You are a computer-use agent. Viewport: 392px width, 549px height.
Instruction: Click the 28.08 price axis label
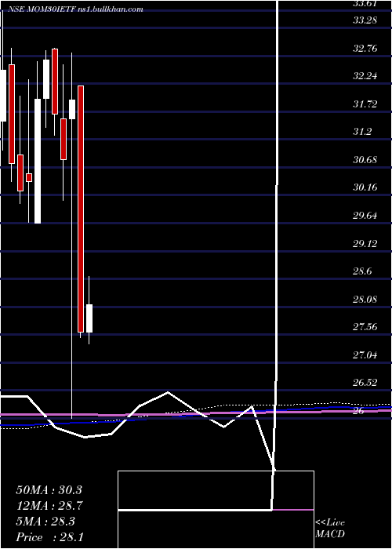(365, 300)
